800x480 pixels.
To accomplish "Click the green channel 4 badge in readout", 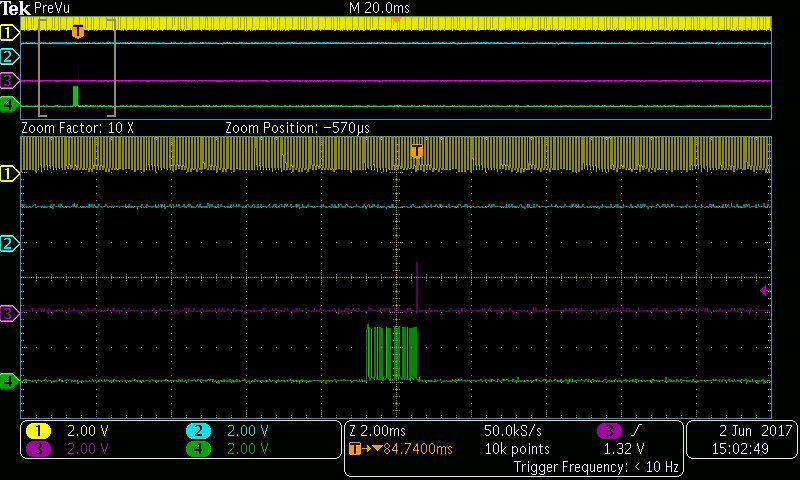I will pos(198,449).
